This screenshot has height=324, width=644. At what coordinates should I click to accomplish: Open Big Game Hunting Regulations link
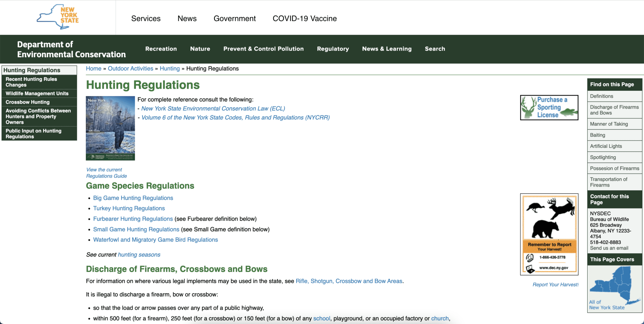tap(133, 198)
